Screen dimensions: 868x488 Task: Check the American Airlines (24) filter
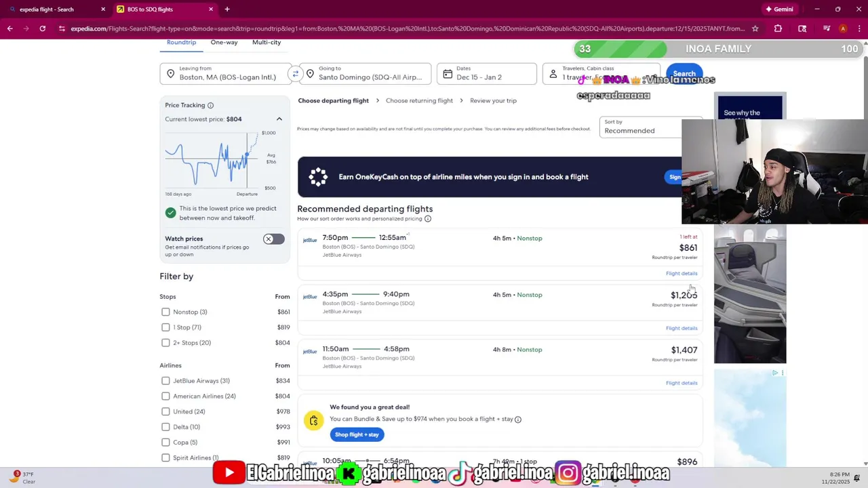pyautogui.click(x=165, y=396)
